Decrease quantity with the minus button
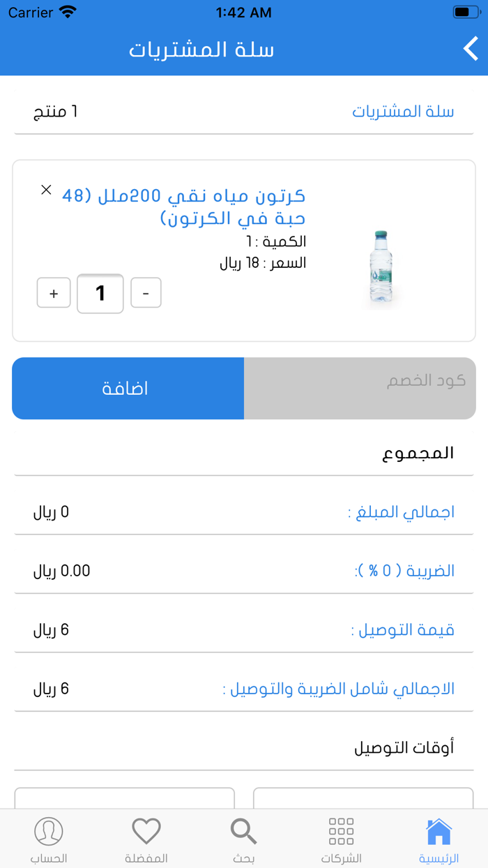This screenshot has height=868, width=488. pyautogui.click(x=146, y=293)
